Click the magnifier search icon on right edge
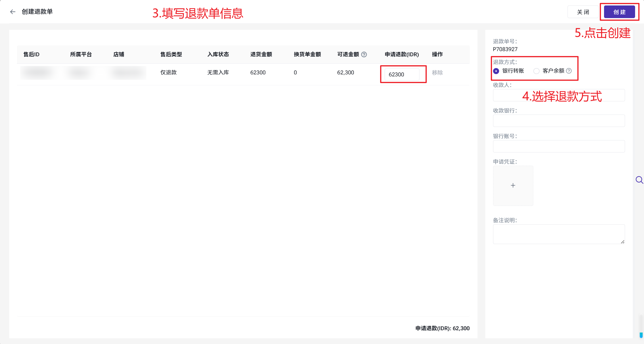Image resolution: width=644 pixels, height=344 pixels. (639, 180)
